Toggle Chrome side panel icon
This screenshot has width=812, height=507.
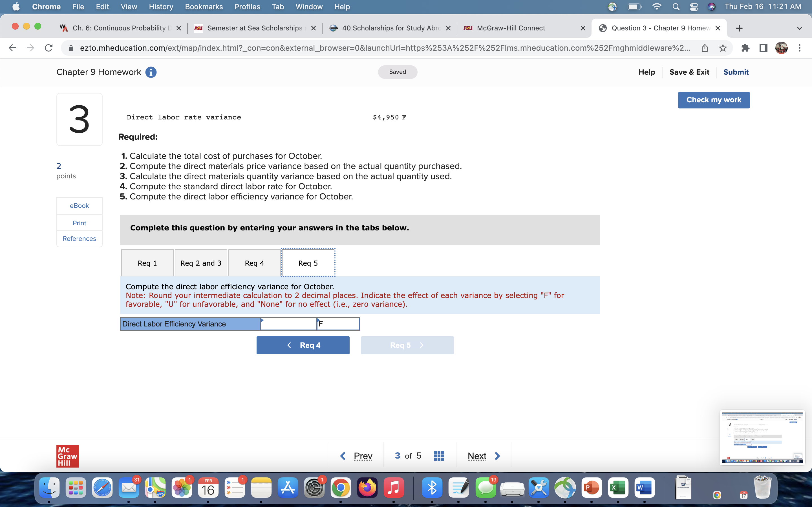coord(763,48)
